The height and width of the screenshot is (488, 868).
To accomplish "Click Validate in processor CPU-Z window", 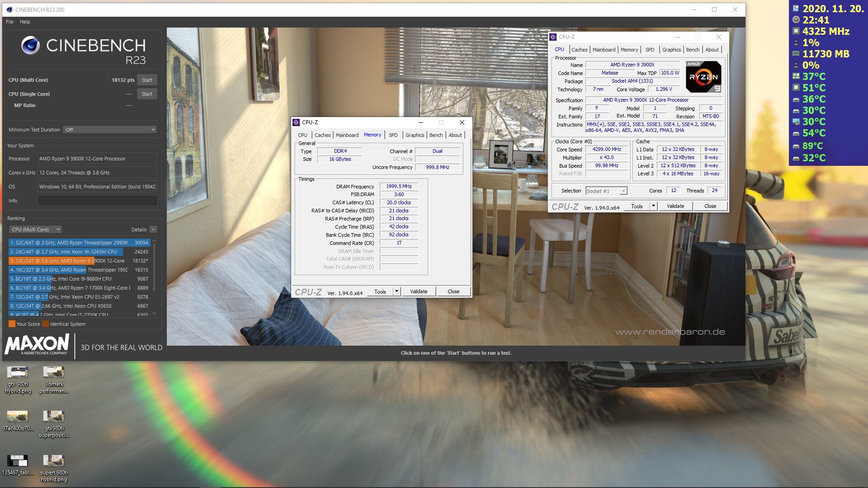I will (675, 206).
